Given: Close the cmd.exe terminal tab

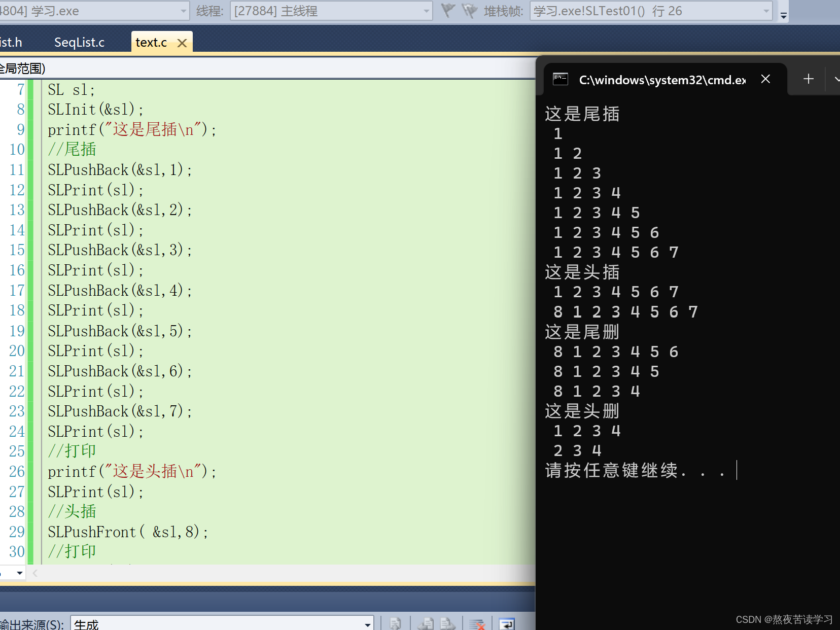Looking at the screenshot, I should click(766, 79).
